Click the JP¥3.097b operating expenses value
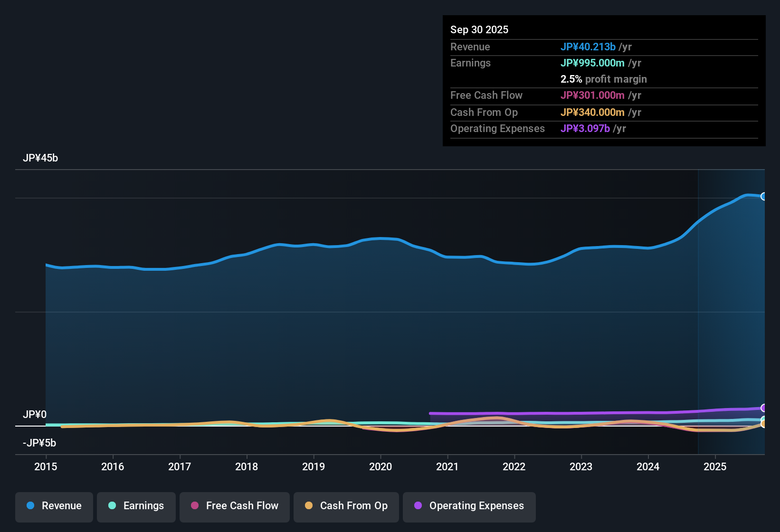This screenshot has height=532, width=780. (585, 128)
